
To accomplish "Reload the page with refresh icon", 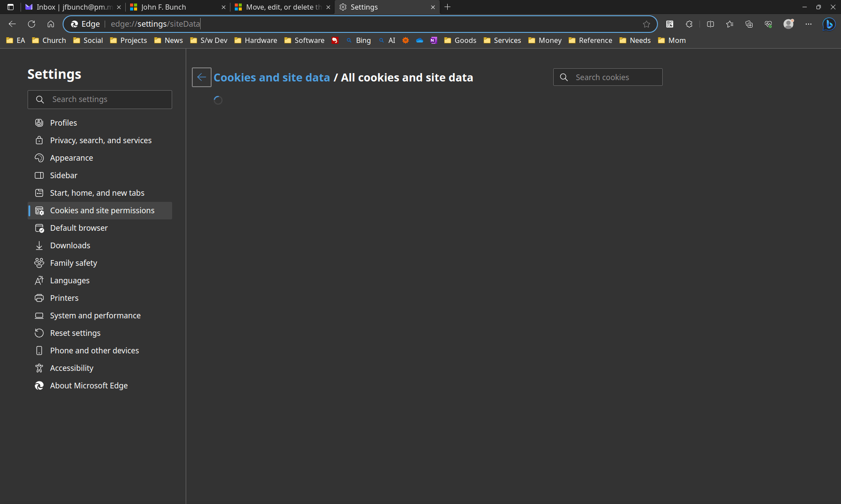I will pos(32,24).
